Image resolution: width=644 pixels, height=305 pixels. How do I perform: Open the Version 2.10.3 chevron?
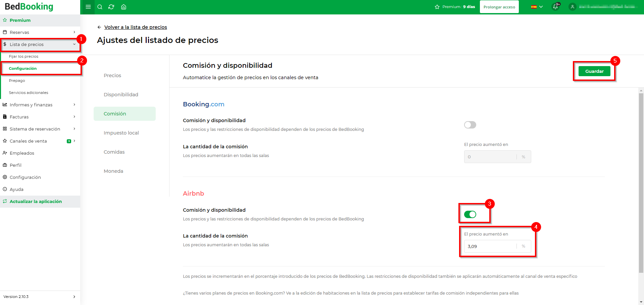[x=74, y=297]
